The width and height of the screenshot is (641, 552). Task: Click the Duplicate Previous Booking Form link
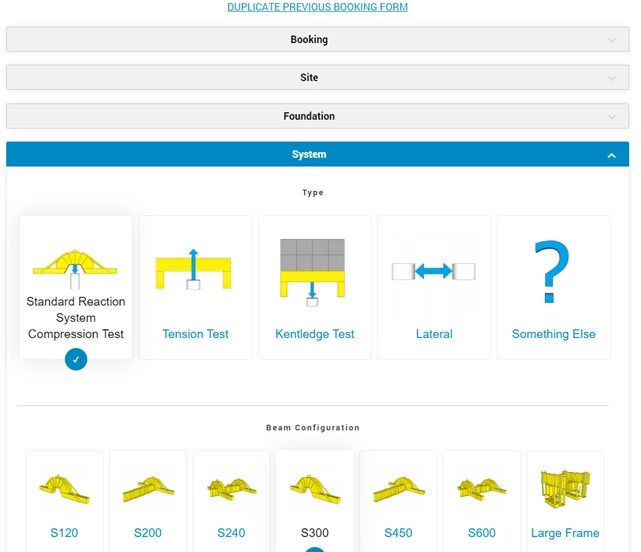[317, 7]
